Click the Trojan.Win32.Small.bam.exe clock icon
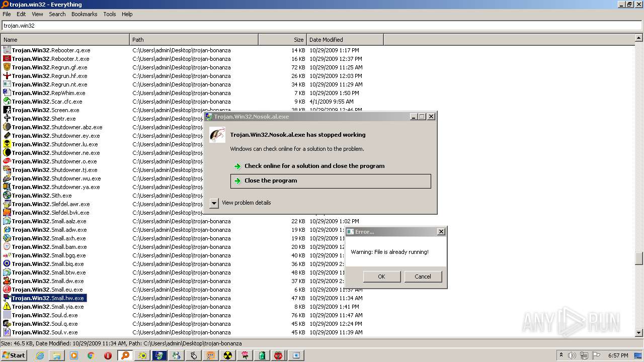 pyautogui.click(x=7, y=247)
